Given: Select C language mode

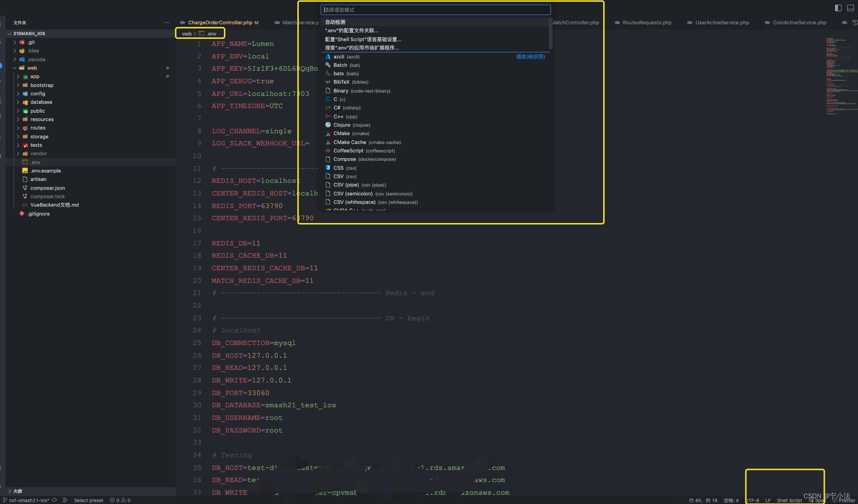Looking at the screenshot, I should coord(435,99).
